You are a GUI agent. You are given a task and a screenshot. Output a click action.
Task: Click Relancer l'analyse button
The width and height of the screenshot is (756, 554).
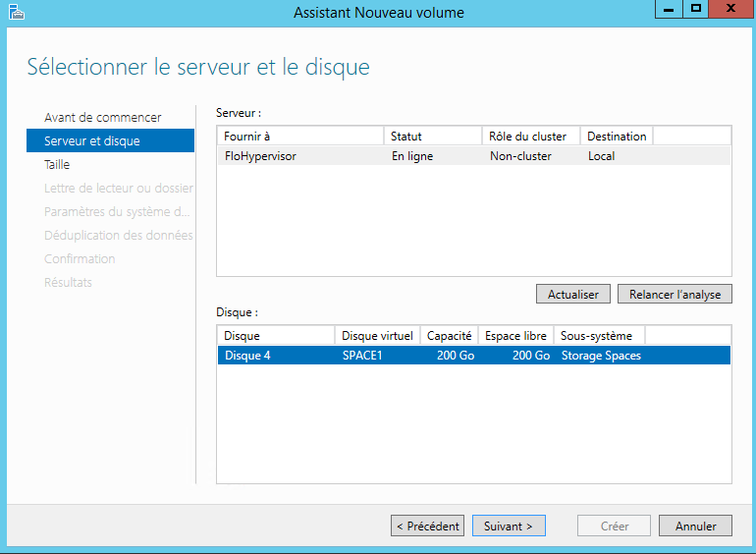675,294
